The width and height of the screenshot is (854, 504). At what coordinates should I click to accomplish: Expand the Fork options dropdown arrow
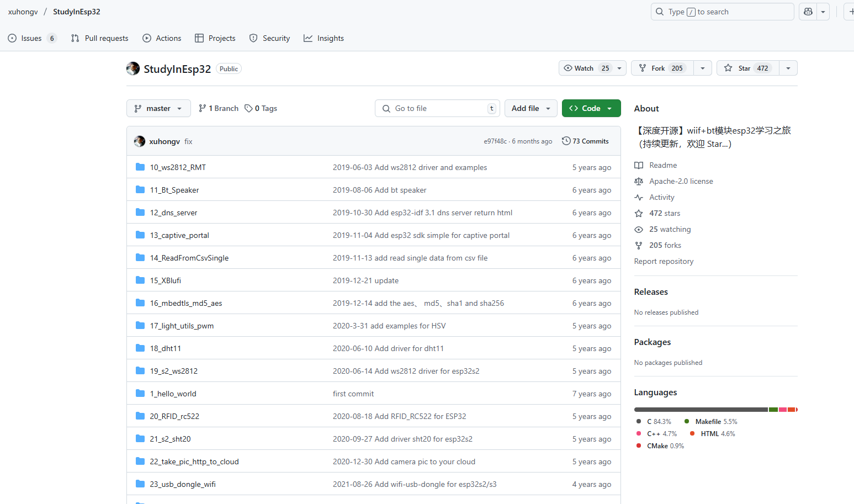coord(703,68)
